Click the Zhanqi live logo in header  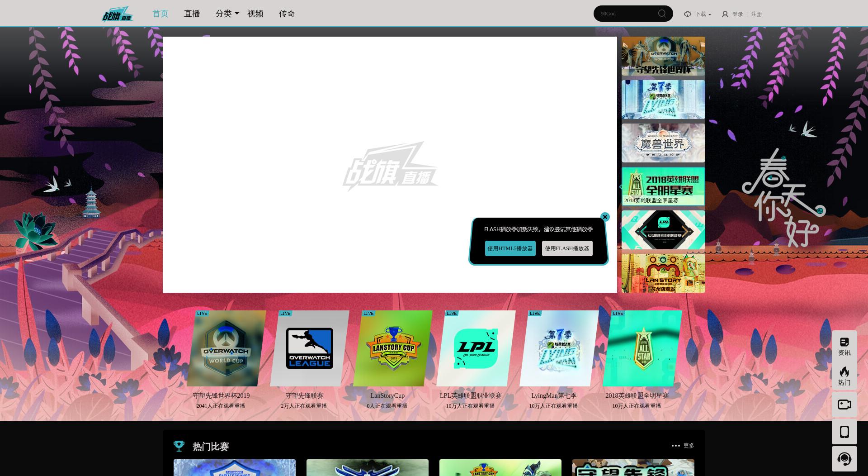pos(117,14)
